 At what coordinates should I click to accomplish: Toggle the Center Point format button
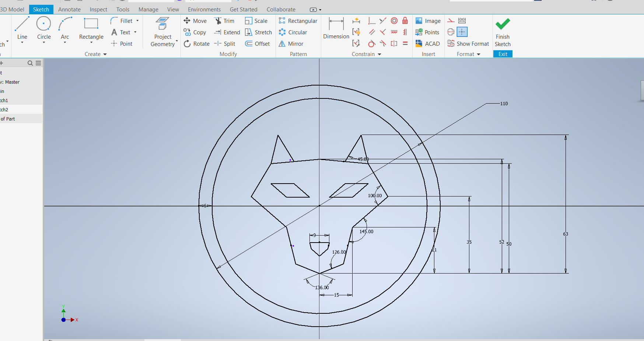coord(462,32)
